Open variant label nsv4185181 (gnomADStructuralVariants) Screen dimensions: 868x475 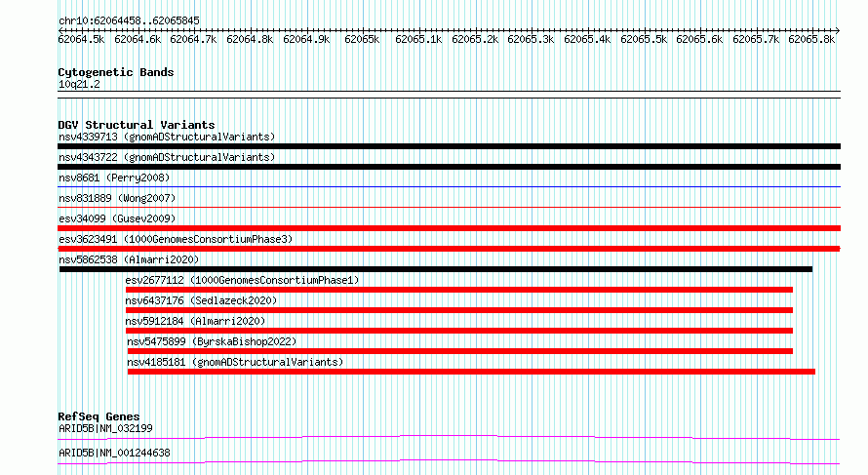[x=235, y=362]
